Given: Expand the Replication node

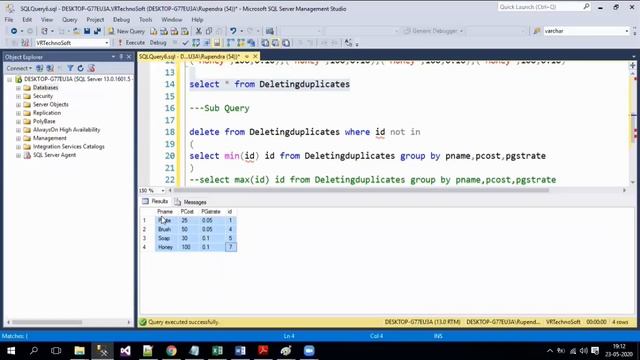Looking at the screenshot, I should (x=18, y=113).
